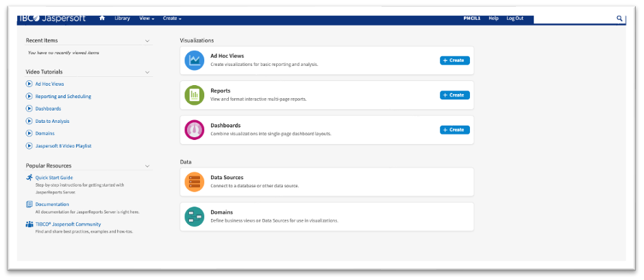The height and width of the screenshot is (280, 644).
Task: Open TIBCO Jaspersoft Community link
Action: click(x=69, y=224)
